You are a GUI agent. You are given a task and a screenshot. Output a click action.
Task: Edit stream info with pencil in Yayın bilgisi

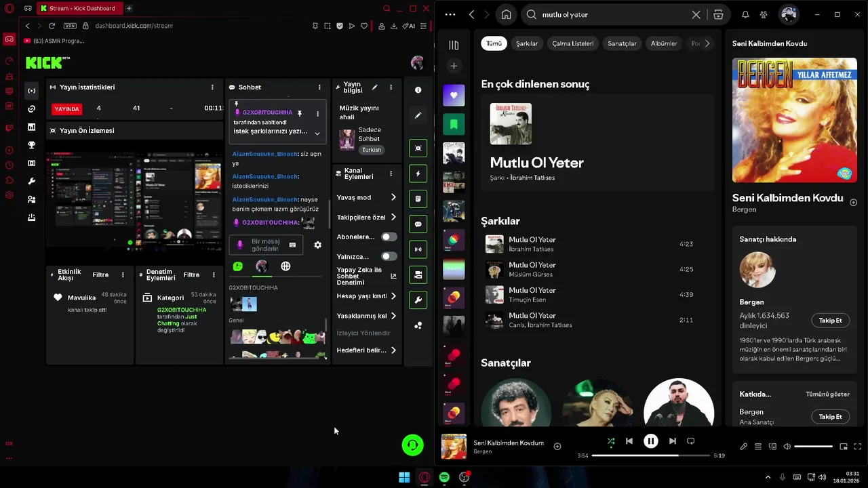click(x=374, y=87)
